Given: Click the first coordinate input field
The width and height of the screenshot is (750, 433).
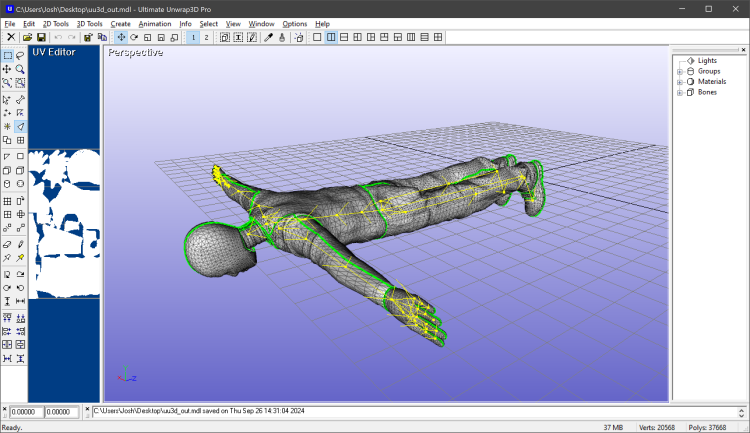Looking at the screenshot, I should coord(26,412).
